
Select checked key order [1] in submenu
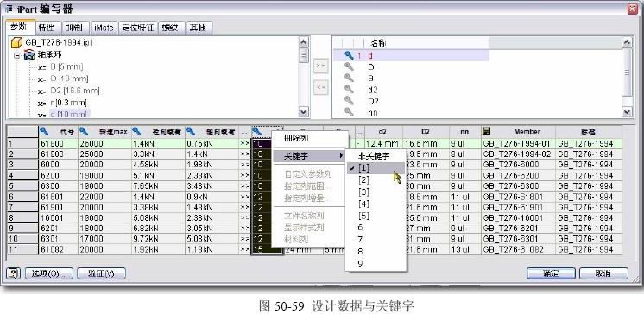click(x=376, y=168)
